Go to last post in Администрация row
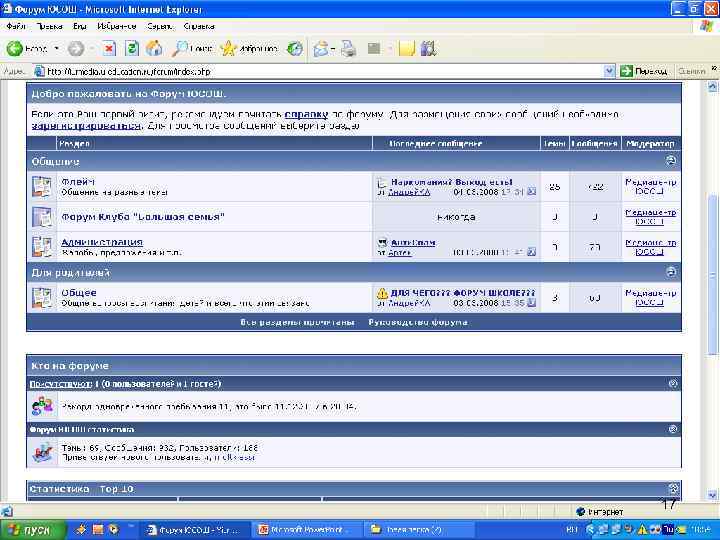720x540 pixels. (531, 252)
